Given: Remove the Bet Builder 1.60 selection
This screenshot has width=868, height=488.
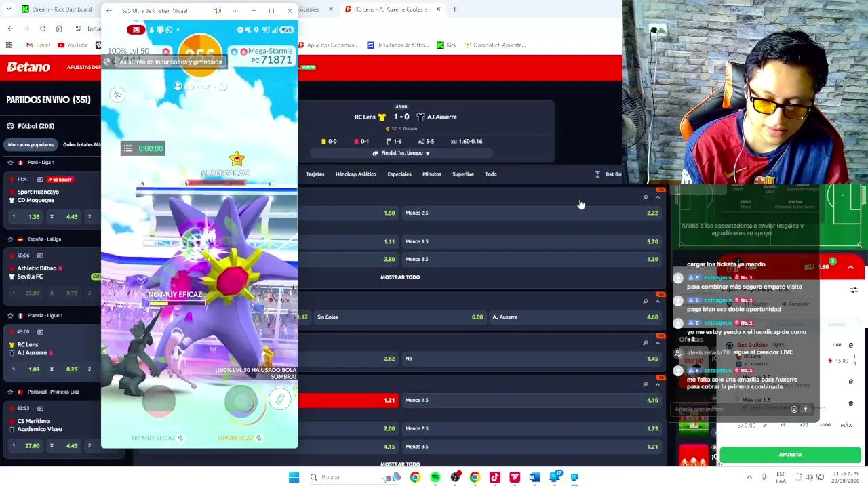Looking at the screenshot, I should click(x=851, y=345).
